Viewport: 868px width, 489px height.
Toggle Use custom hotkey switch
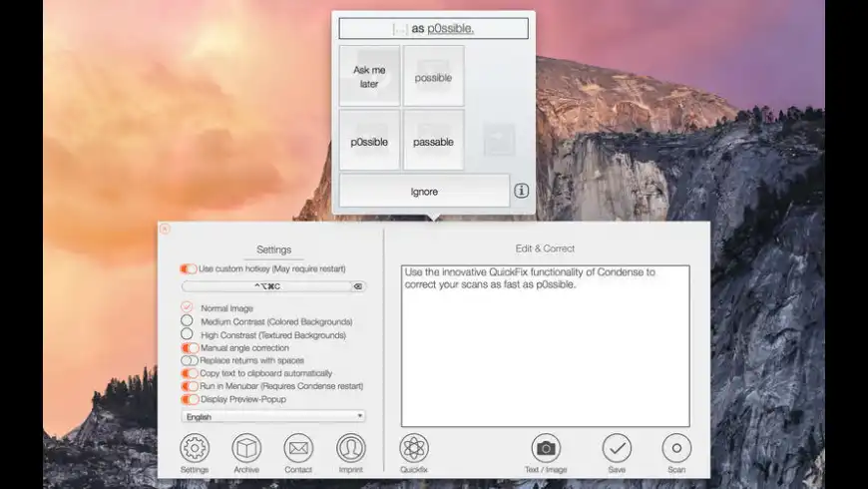189,268
